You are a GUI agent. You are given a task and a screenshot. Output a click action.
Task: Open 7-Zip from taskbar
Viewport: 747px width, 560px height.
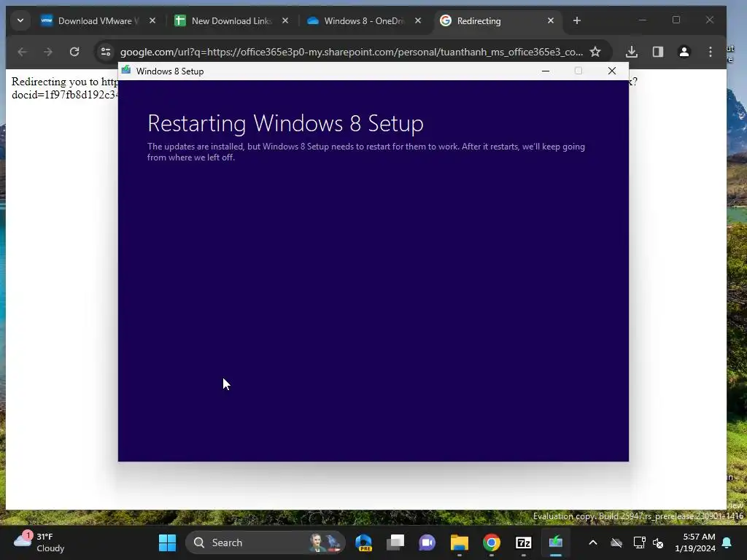coord(524,542)
